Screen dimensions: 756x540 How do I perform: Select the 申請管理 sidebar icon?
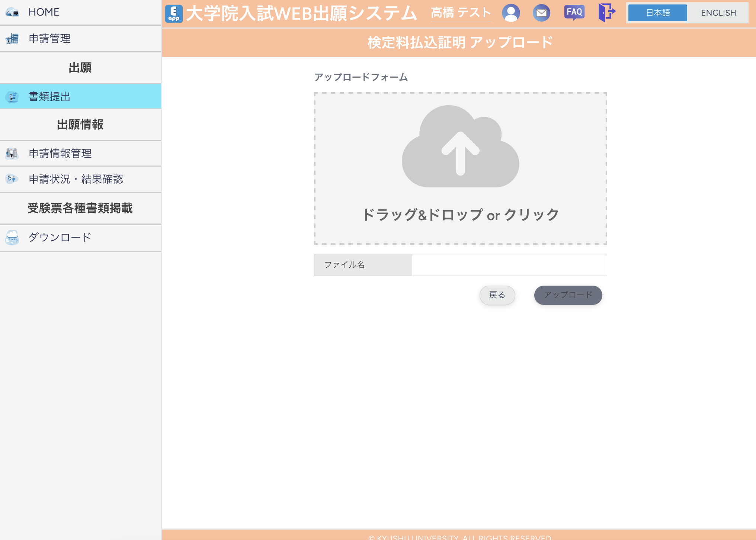pyautogui.click(x=12, y=39)
